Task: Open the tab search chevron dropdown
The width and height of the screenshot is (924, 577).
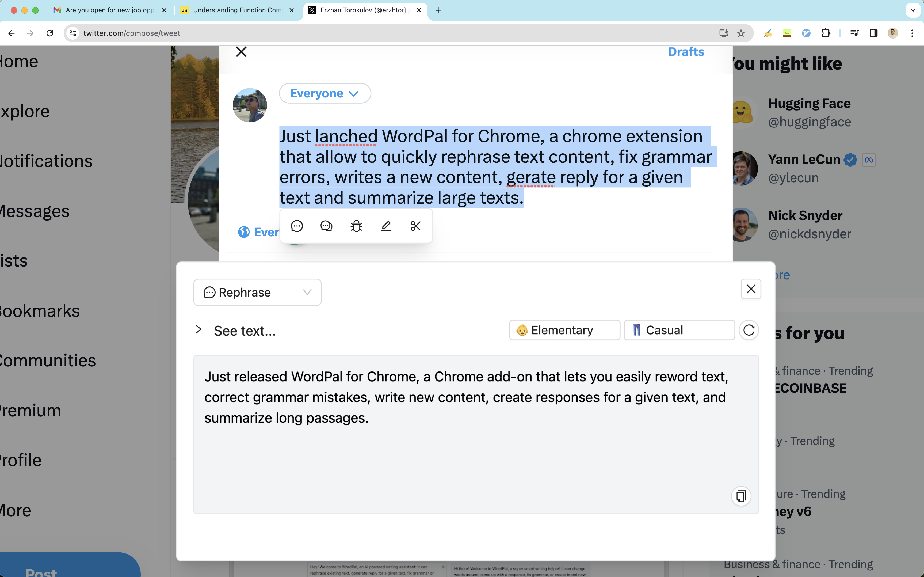Action: click(913, 10)
